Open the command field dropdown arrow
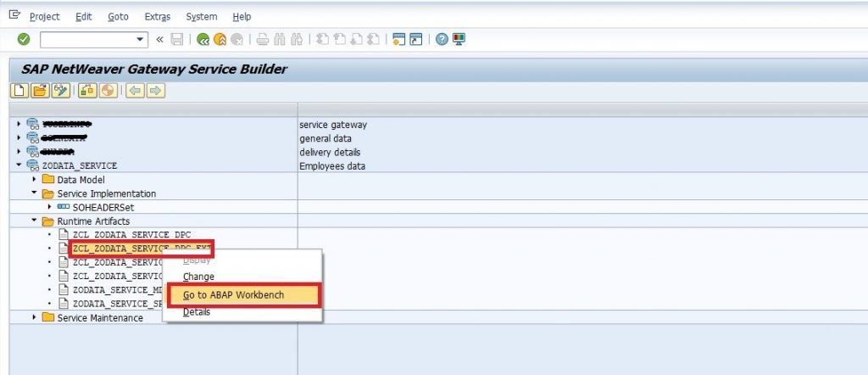 pyautogui.click(x=140, y=39)
